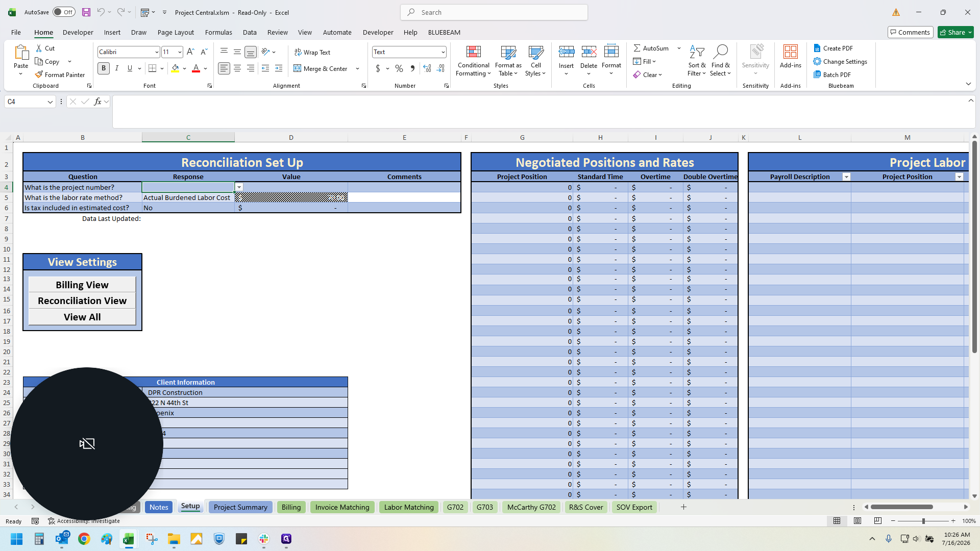Open the Formulas ribbon tab

tap(218, 32)
